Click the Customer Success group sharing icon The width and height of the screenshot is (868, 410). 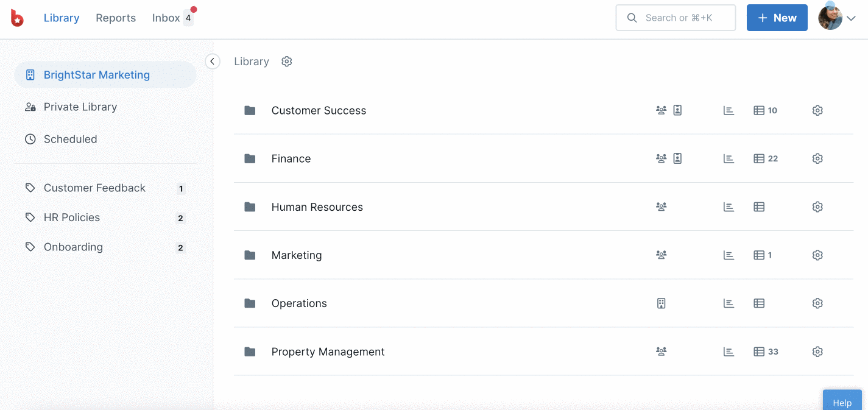pyautogui.click(x=661, y=110)
